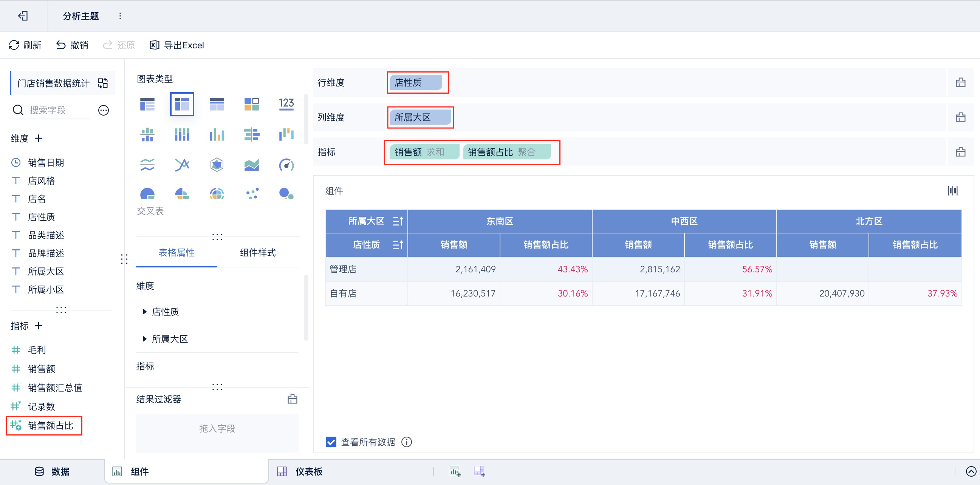Screen dimensions: 980x485
Task: Open the 销售额占比 indicator pill dropdown
Action: tap(506, 153)
